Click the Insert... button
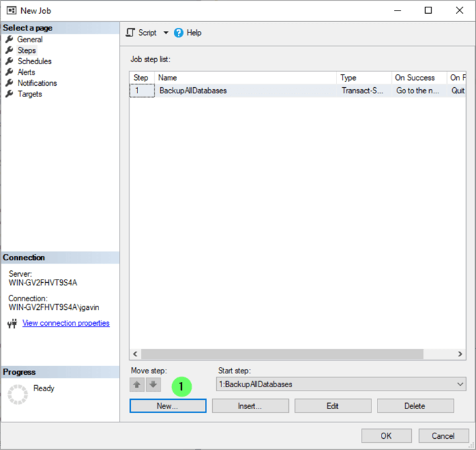476x450 pixels. pyautogui.click(x=251, y=406)
